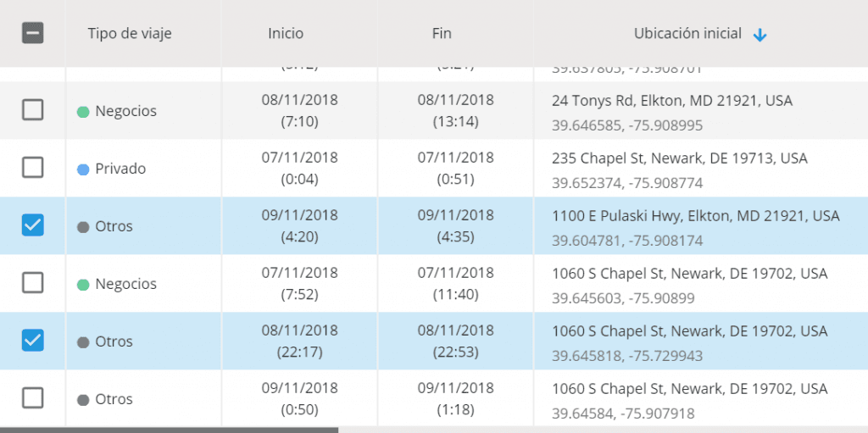Click coordinates 39.645818, -75.729943

pyautogui.click(x=627, y=356)
